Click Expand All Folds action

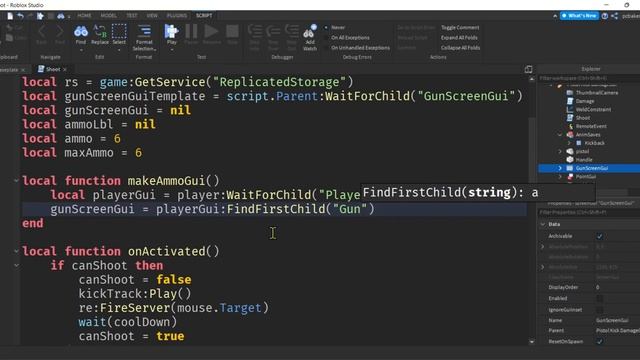pos(459,38)
